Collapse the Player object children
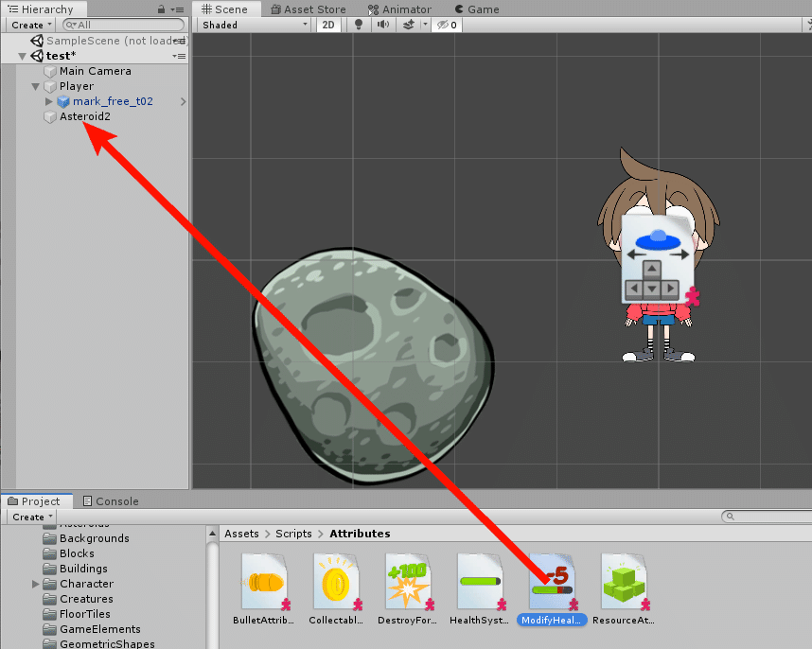The image size is (812, 649). tap(35, 86)
